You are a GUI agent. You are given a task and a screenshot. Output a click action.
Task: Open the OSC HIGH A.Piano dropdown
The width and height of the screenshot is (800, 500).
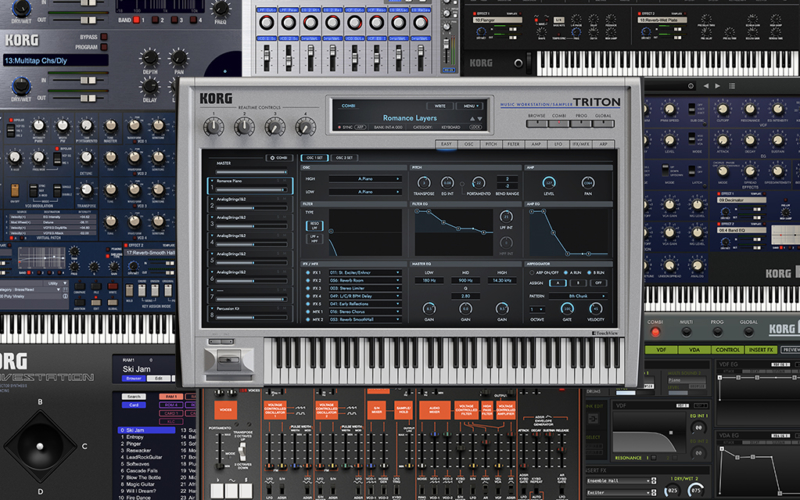coord(365,179)
